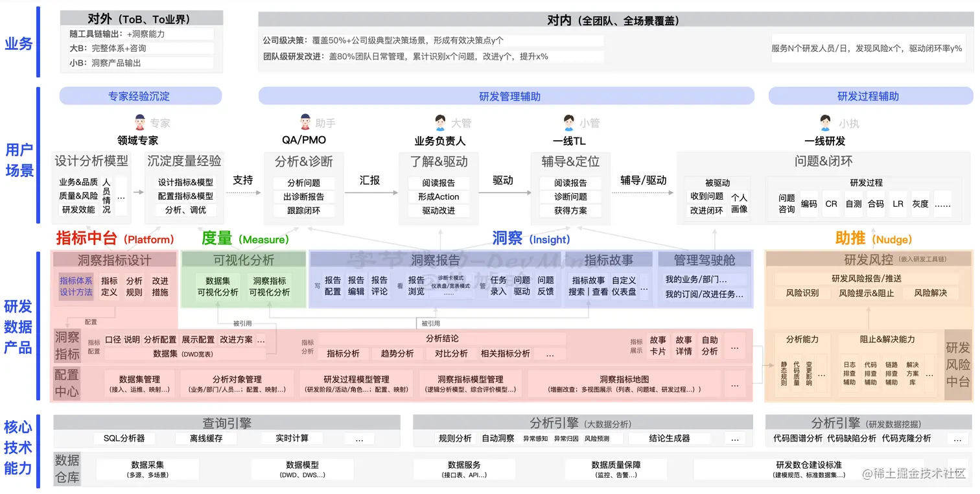Click the 跟踪闭环 box

tap(304, 210)
